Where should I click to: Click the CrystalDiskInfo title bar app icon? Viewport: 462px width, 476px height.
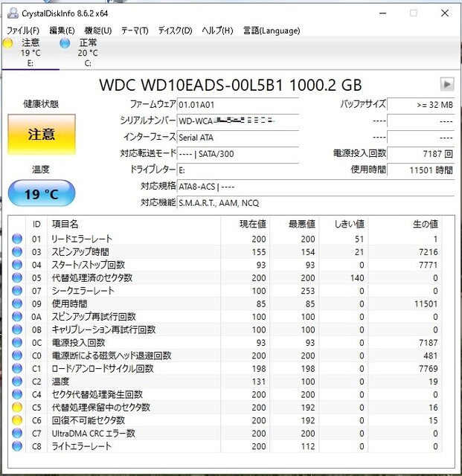tap(13, 13)
